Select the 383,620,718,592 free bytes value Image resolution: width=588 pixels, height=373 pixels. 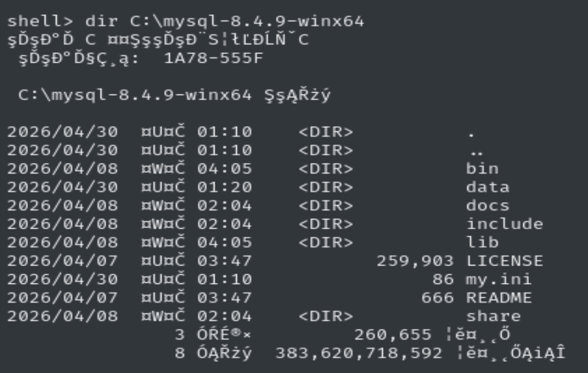pos(359,353)
